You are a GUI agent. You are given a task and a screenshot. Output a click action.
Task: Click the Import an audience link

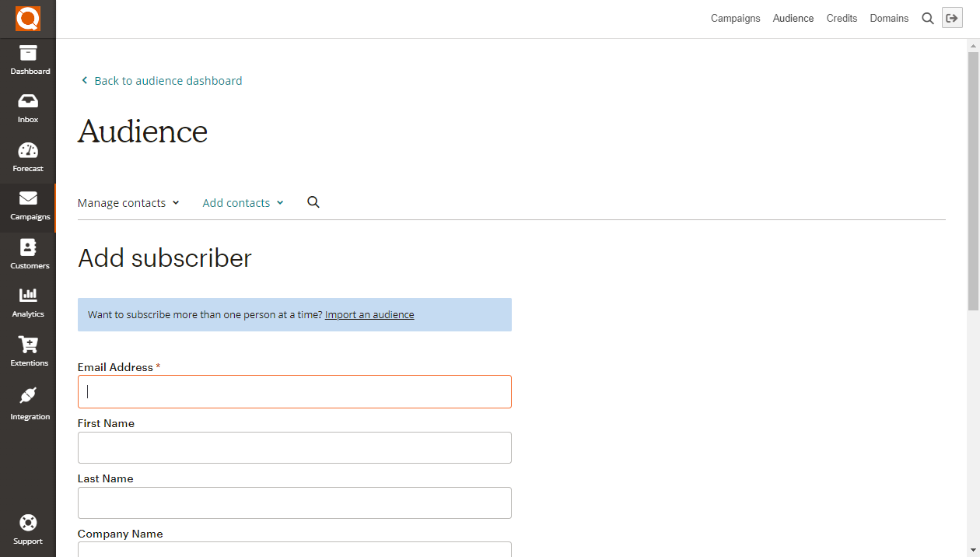click(x=369, y=315)
